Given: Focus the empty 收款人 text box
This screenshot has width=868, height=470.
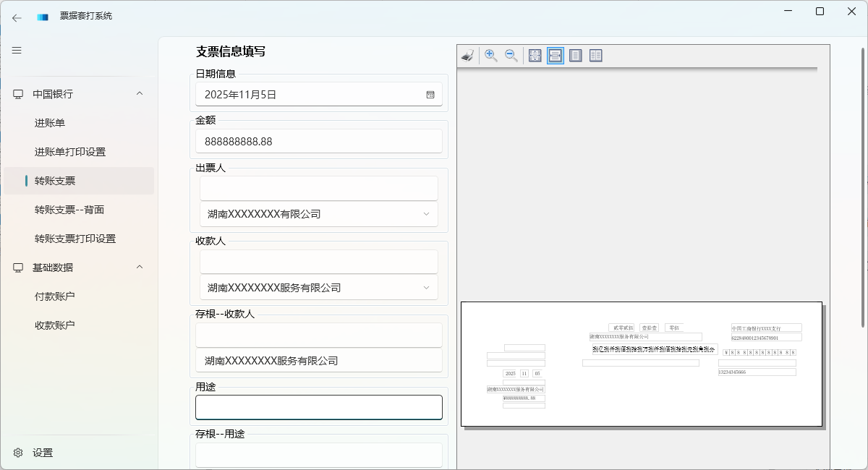Looking at the screenshot, I should (x=319, y=262).
